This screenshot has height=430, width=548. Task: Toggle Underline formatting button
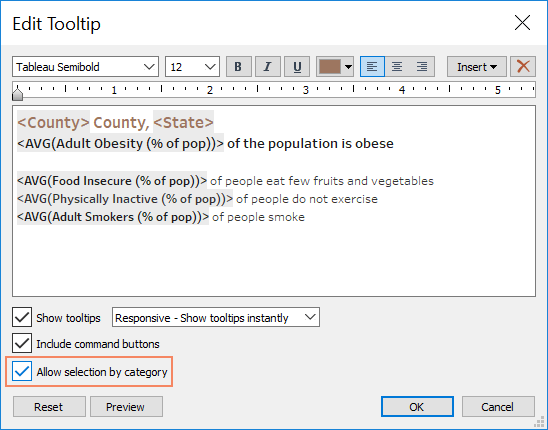297,66
